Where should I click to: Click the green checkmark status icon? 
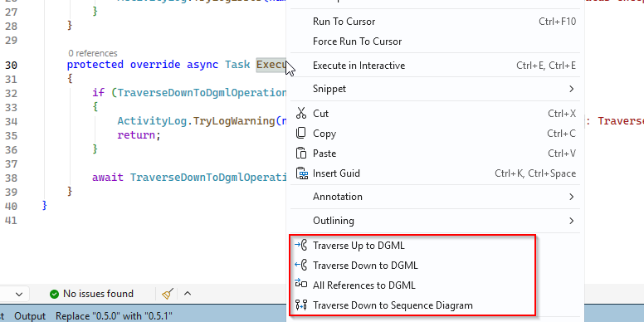tap(54, 294)
